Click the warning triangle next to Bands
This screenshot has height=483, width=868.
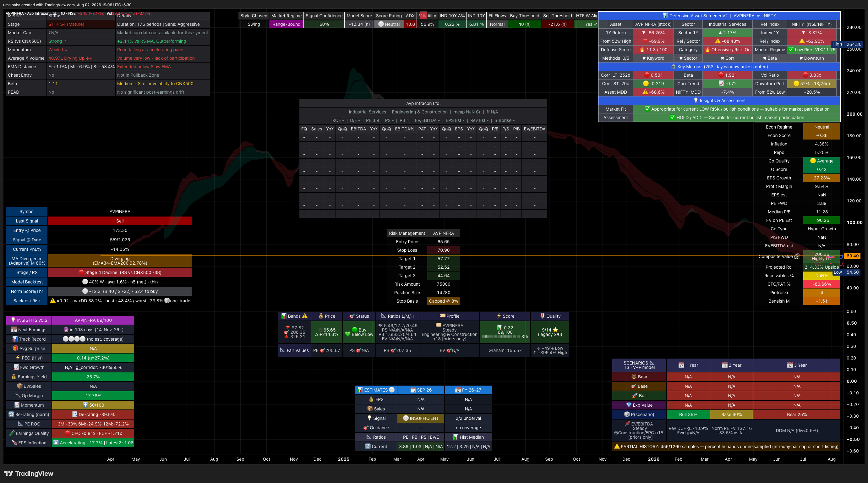(x=305, y=316)
